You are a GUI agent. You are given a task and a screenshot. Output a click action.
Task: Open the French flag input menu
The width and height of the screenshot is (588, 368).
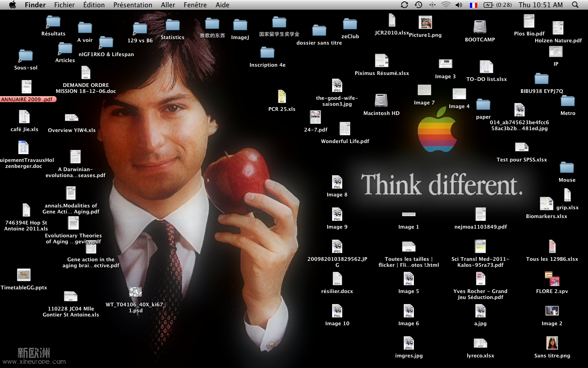pos(473,5)
